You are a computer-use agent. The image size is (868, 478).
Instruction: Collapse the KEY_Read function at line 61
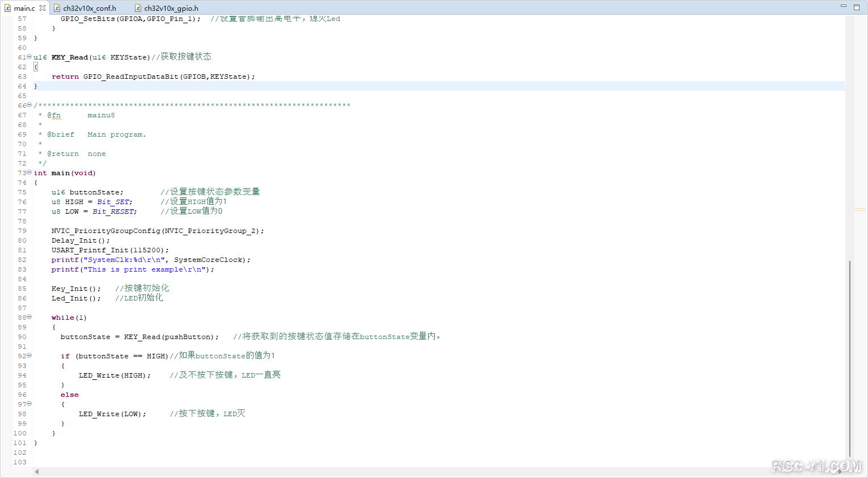pyautogui.click(x=29, y=57)
